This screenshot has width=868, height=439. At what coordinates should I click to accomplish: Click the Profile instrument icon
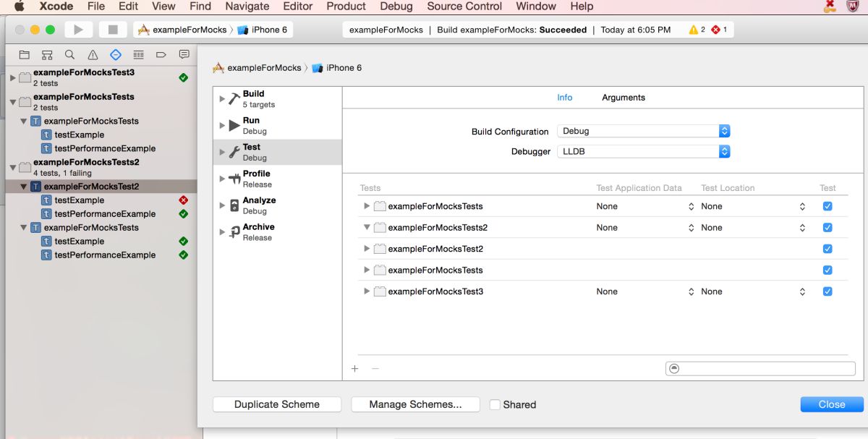click(x=234, y=179)
